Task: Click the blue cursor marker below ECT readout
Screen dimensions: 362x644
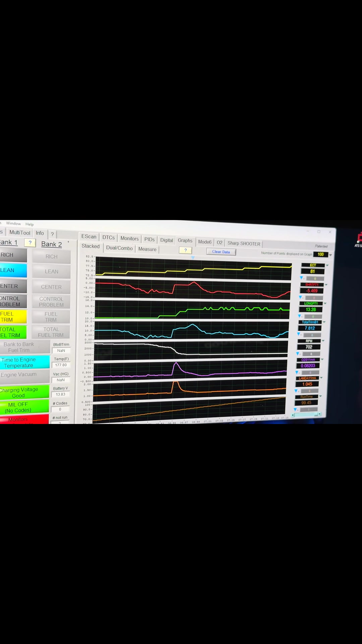Action: click(301, 278)
